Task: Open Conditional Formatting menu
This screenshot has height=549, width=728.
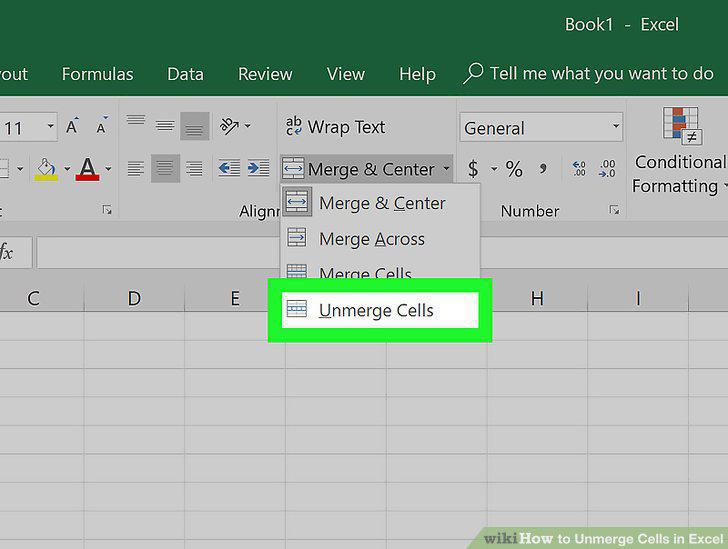Action: pos(680,151)
